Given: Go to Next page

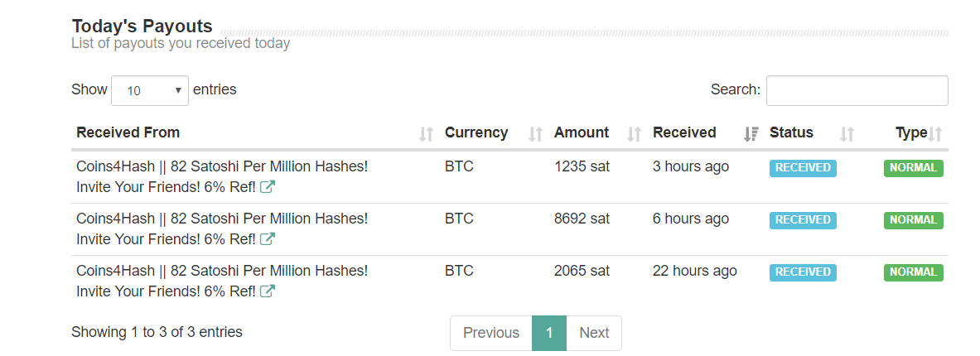Looking at the screenshot, I should [594, 333].
